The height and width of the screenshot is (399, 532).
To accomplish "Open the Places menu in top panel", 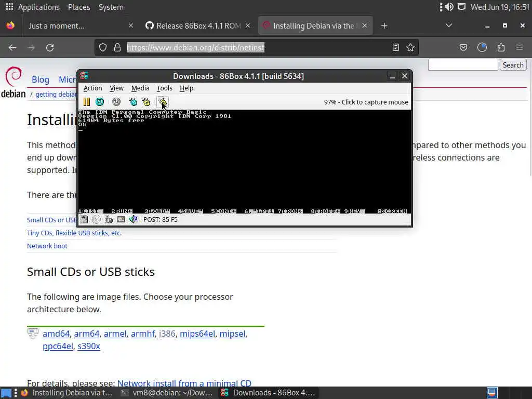I will (x=79, y=7).
